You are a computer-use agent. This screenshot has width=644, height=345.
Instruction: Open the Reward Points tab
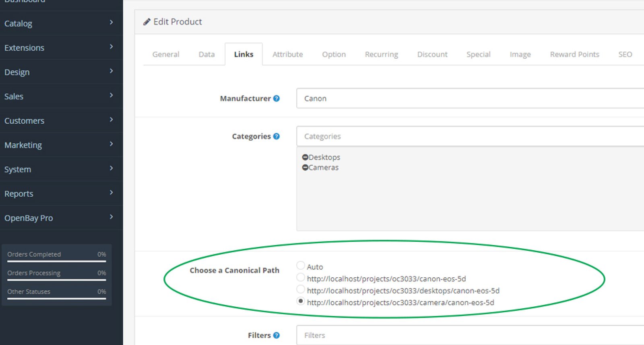(x=574, y=54)
